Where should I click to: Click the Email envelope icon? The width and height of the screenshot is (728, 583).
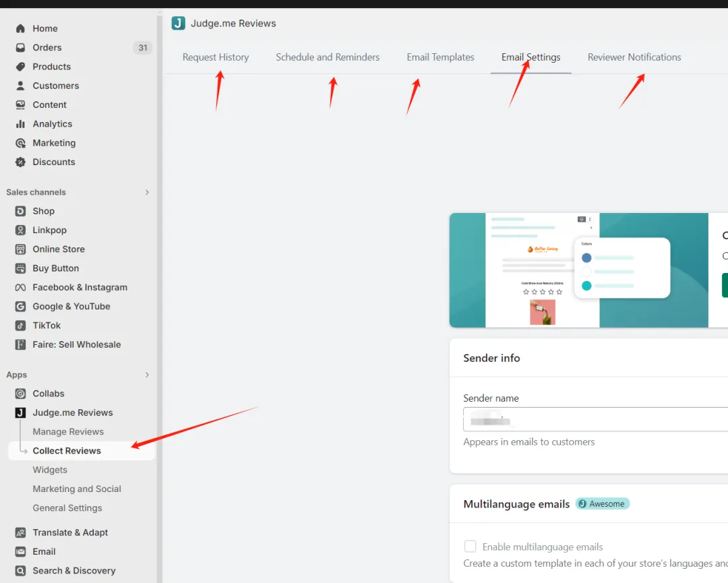(x=20, y=551)
